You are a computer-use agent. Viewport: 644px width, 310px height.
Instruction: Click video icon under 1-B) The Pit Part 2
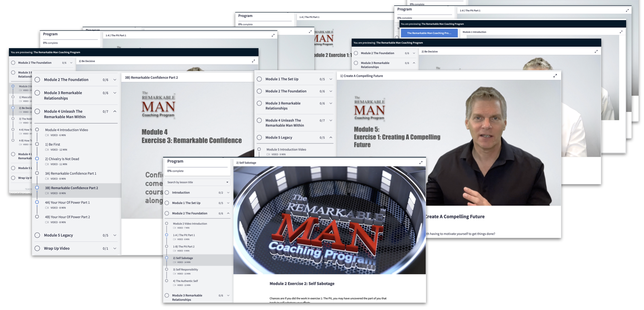click(x=175, y=251)
